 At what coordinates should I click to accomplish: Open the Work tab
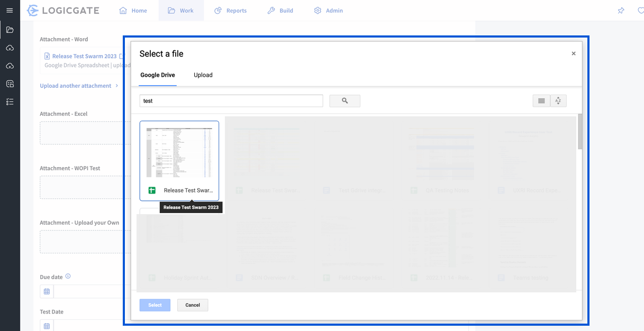[x=181, y=11]
